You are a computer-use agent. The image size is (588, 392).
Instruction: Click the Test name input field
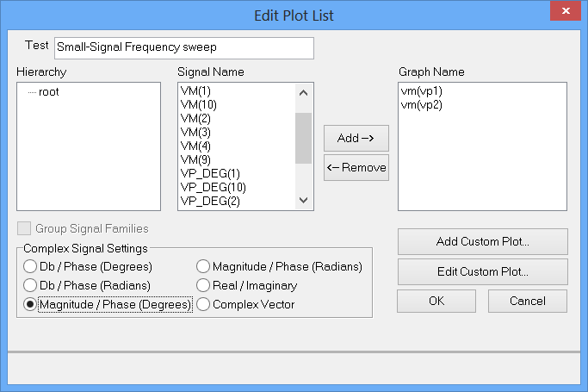tap(183, 47)
